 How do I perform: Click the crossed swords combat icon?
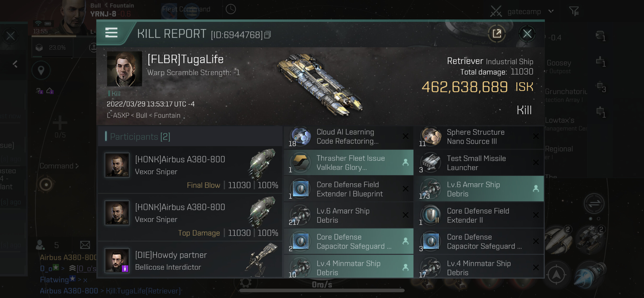(x=496, y=11)
